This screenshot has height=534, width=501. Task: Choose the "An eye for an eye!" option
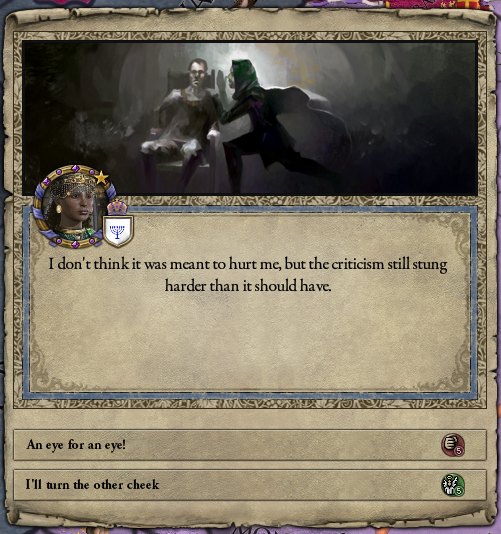250,445
